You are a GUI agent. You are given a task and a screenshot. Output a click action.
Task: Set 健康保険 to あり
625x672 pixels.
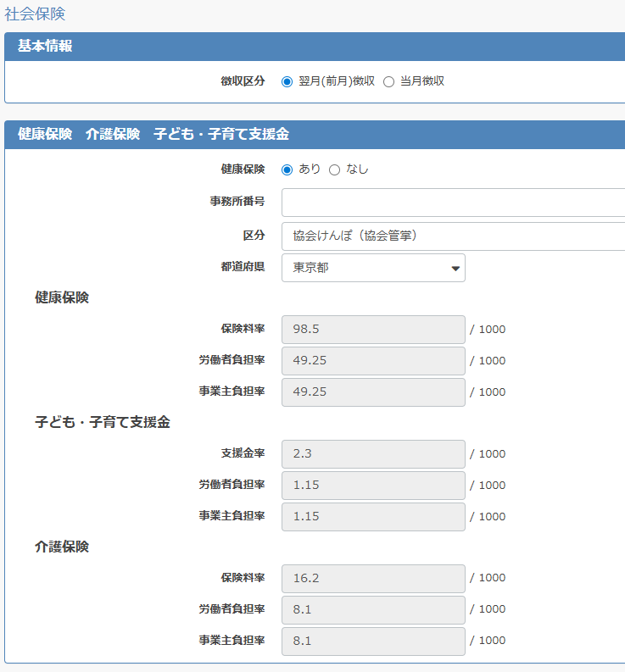click(x=287, y=169)
